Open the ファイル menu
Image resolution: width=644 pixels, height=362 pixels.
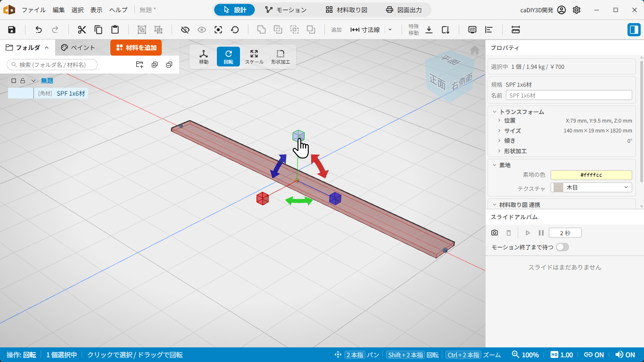pos(33,10)
